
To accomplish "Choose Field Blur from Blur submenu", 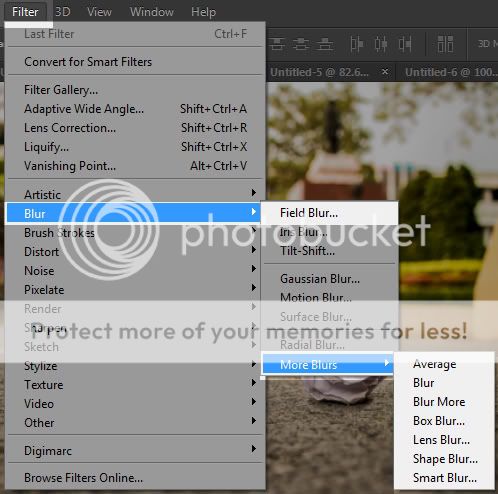I will [330, 213].
